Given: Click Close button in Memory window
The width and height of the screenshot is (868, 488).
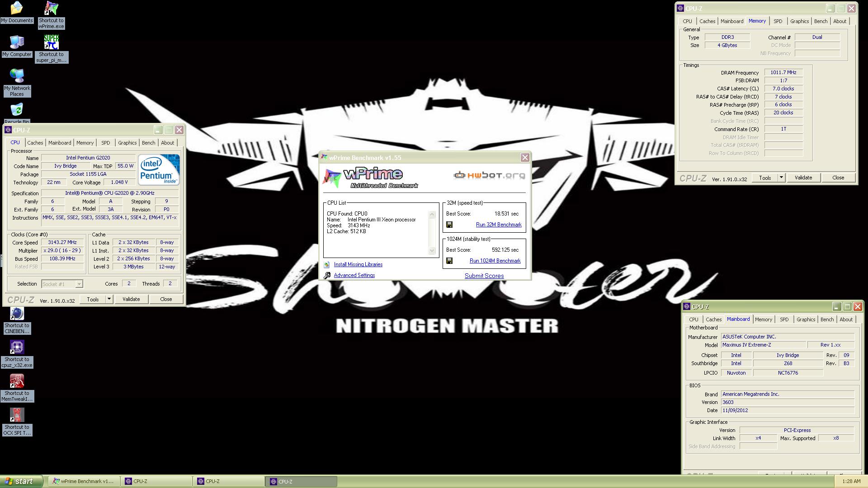Looking at the screenshot, I should [838, 178].
